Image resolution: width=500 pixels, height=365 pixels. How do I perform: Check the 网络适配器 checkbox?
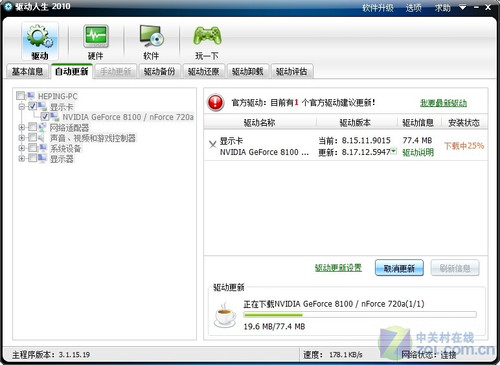tap(32, 127)
